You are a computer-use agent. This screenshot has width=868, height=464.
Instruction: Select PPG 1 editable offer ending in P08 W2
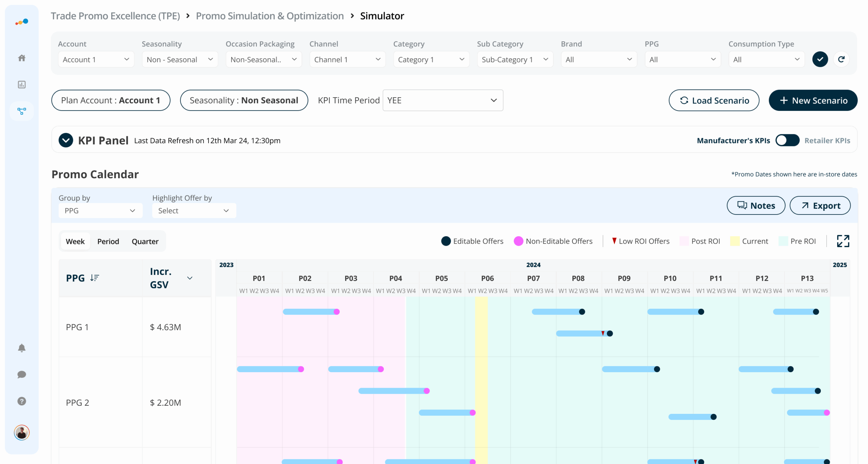tap(558, 311)
